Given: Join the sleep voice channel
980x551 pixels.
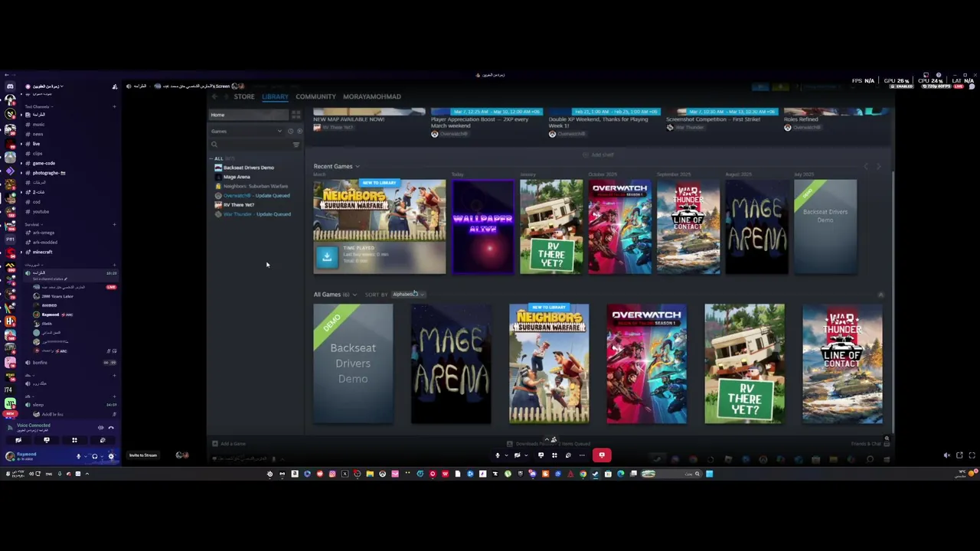Looking at the screenshot, I should tap(38, 405).
